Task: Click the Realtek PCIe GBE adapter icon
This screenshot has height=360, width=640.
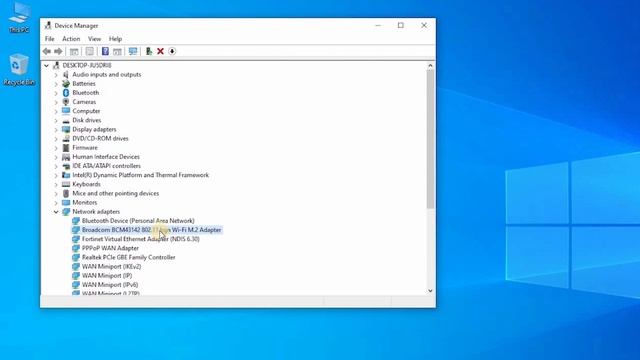Action: [76, 258]
